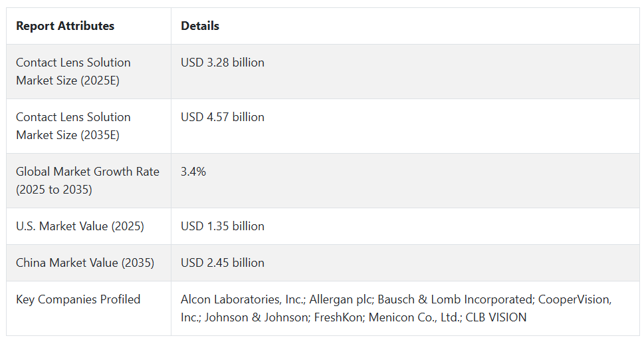Image resolution: width=644 pixels, height=340 pixels.
Task: Click CLB VISION in the companies list
Action: (x=496, y=317)
